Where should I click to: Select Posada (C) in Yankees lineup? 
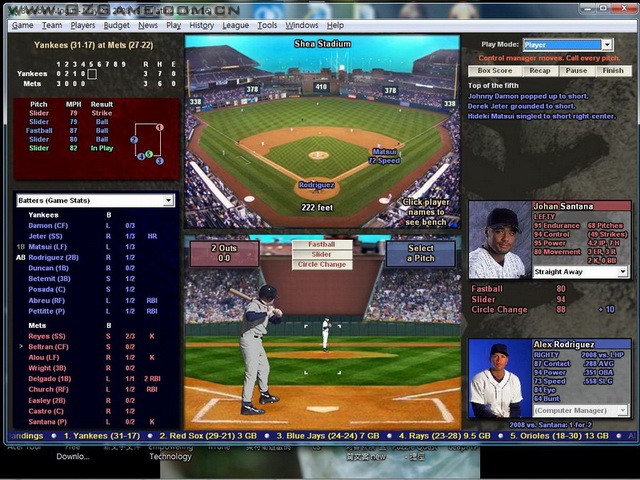coord(47,289)
